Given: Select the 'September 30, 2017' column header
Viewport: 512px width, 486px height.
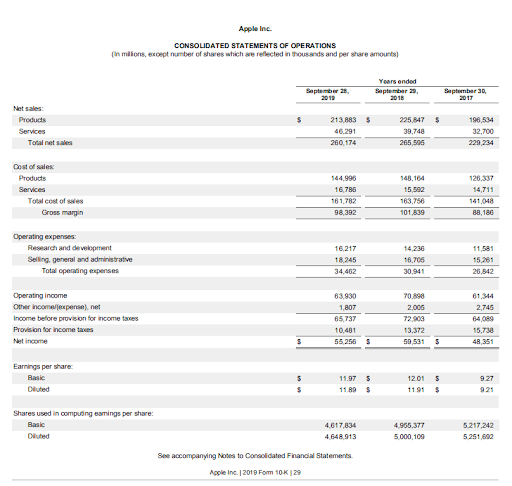Looking at the screenshot, I should coord(465,94).
